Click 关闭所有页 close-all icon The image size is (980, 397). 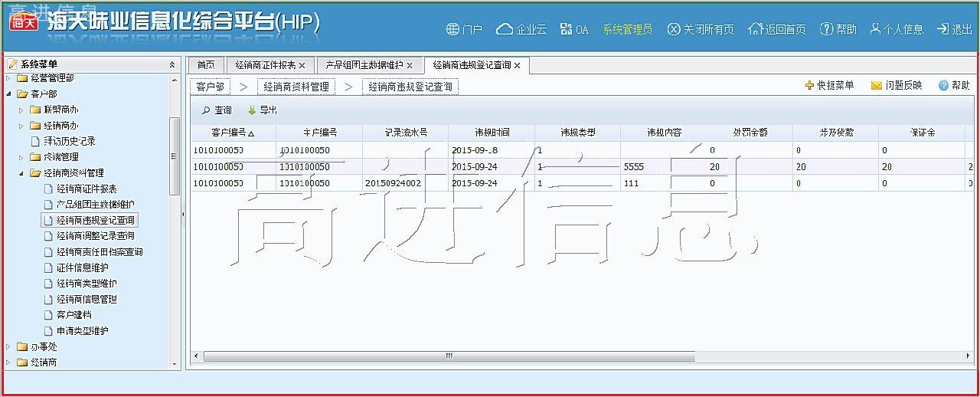(674, 30)
